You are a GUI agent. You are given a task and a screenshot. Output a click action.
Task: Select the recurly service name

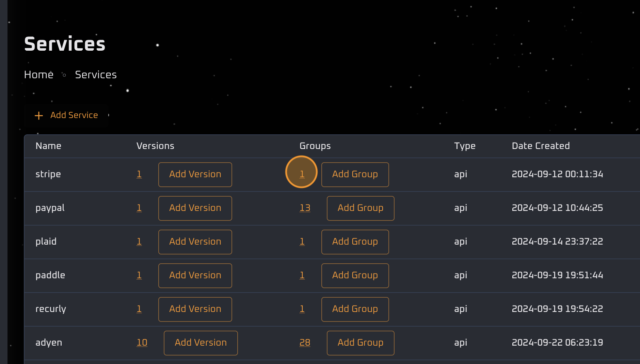(51, 309)
